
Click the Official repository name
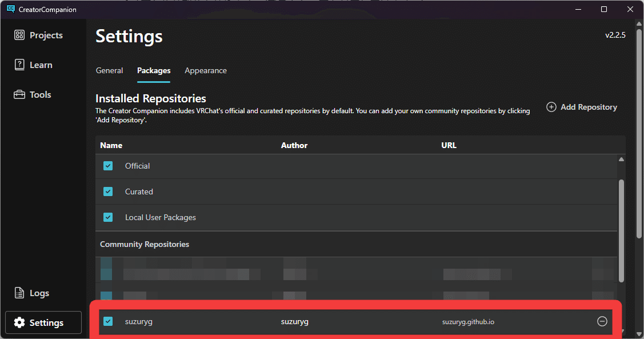pyautogui.click(x=138, y=166)
